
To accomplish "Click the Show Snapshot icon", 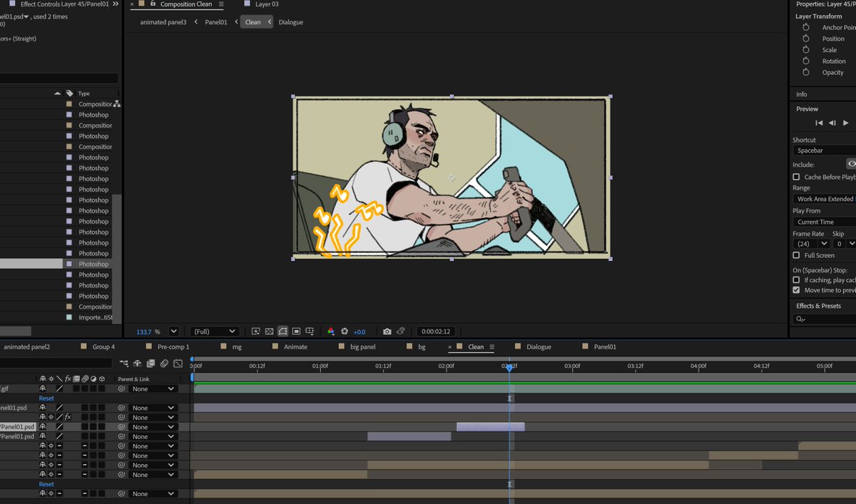I will click(401, 331).
